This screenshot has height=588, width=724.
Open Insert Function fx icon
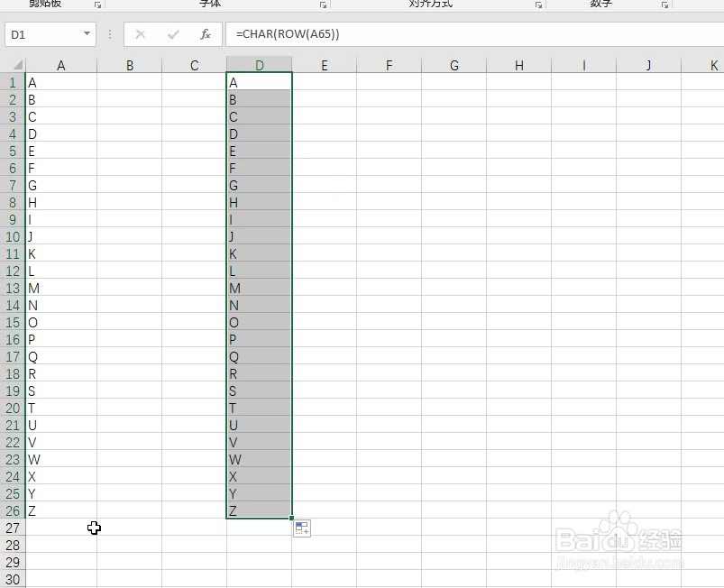pyautogui.click(x=206, y=34)
